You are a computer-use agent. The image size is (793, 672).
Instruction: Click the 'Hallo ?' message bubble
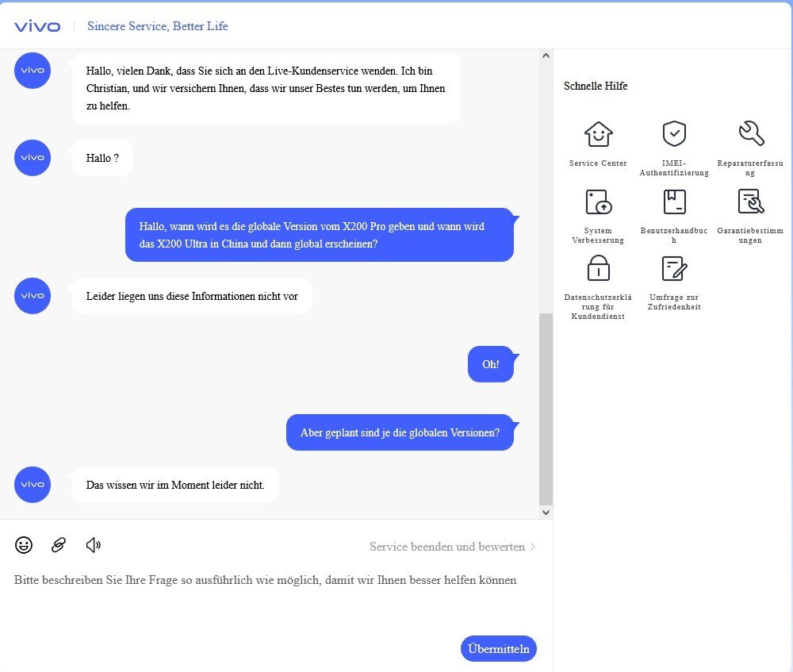click(x=102, y=158)
